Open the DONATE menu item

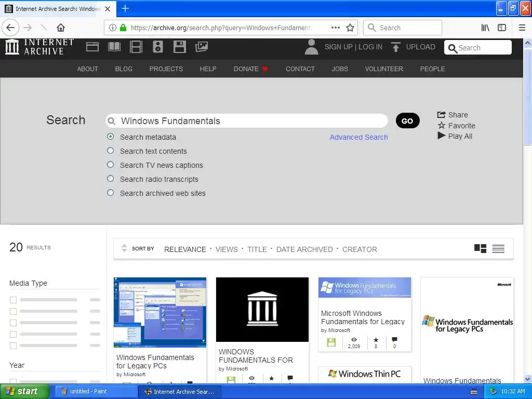(x=250, y=69)
